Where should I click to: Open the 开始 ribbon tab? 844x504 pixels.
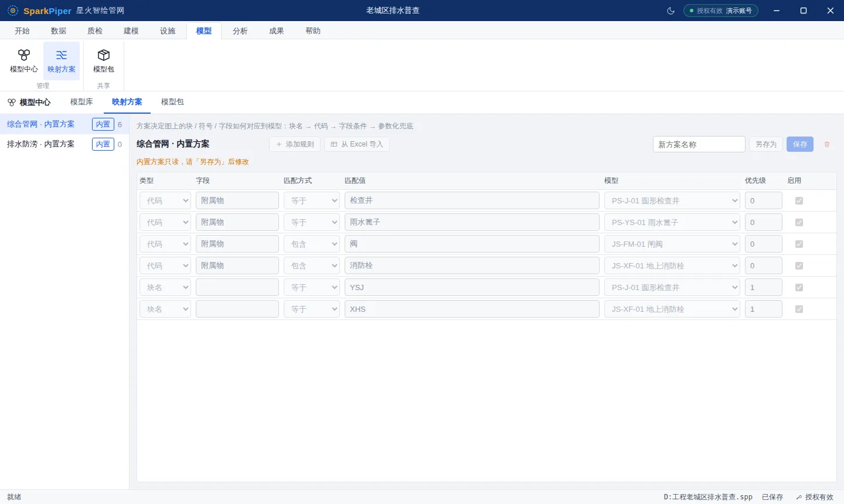(22, 31)
